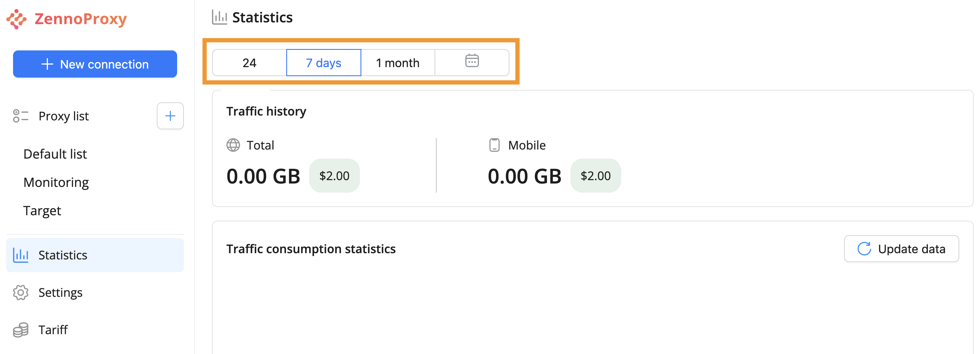The height and width of the screenshot is (354, 980).
Task: Click the mobile phone icon
Action: [494, 145]
